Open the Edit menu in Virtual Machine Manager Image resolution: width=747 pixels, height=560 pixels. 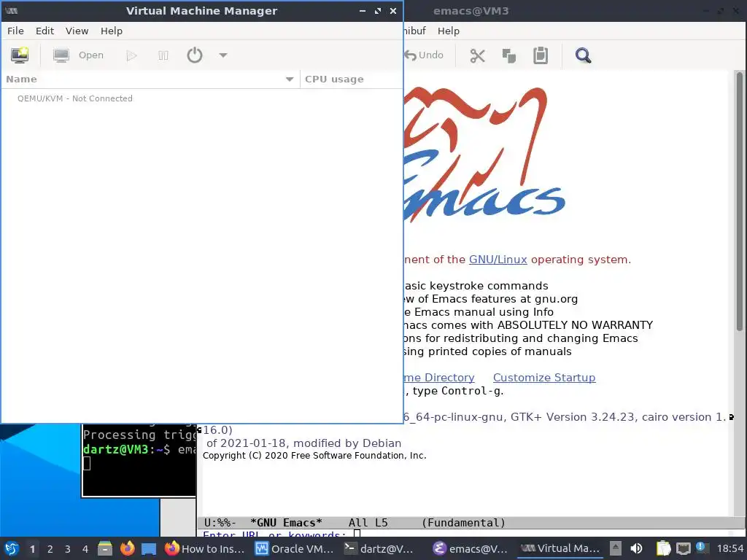coord(44,31)
